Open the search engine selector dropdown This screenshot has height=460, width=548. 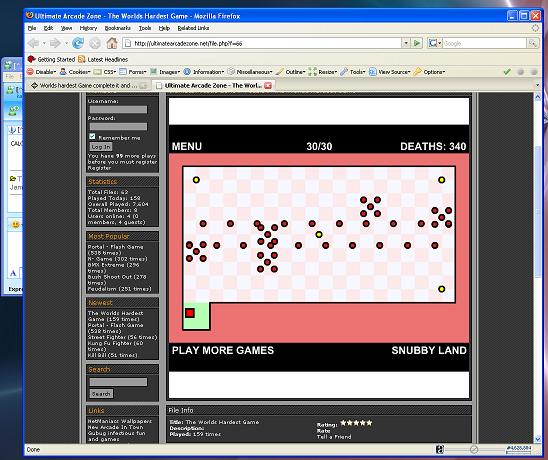pos(435,43)
